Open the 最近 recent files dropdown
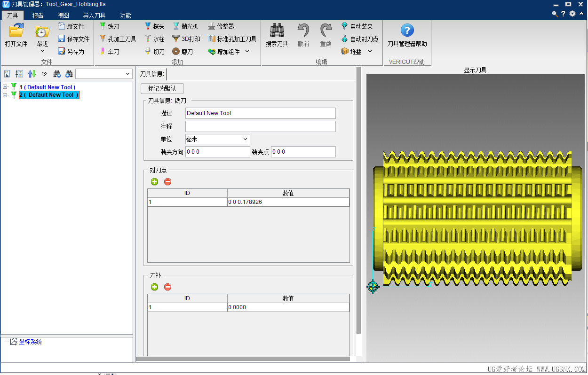 pyautogui.click(x=42, y=50)
